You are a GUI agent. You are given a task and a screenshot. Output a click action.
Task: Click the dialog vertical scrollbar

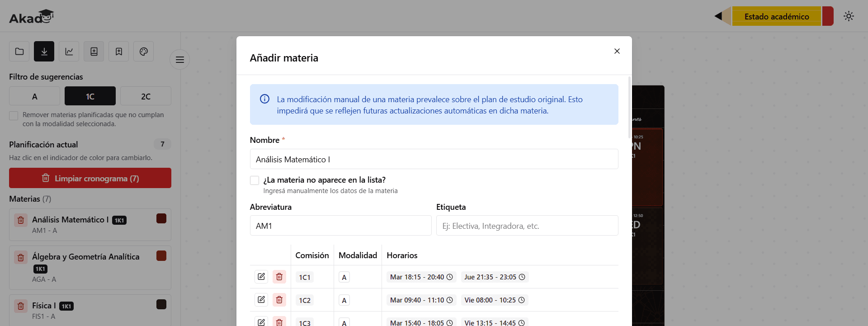629,108
